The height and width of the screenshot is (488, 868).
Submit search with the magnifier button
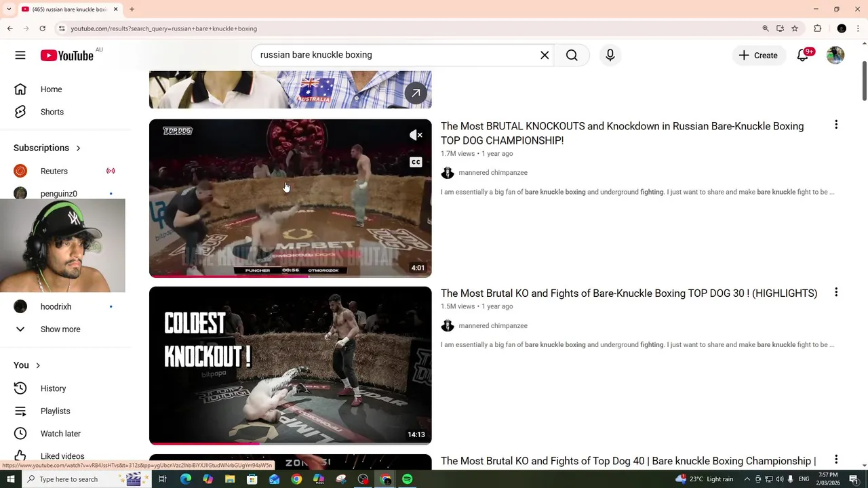click(572, 55)
